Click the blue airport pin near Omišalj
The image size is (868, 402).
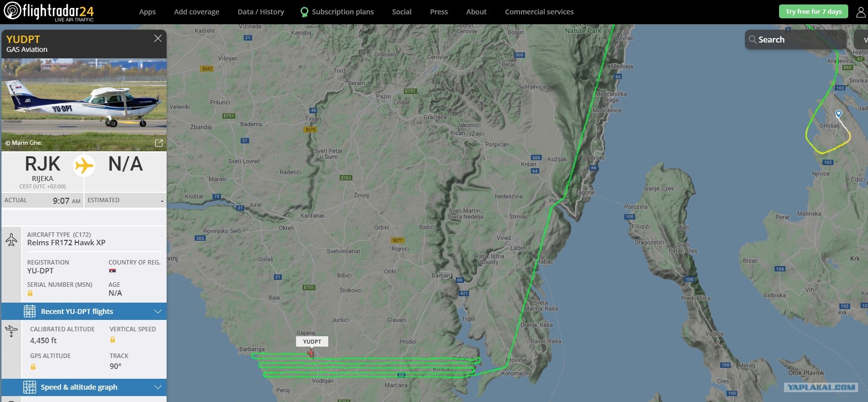pyautogui.click(x=838, y=114)
